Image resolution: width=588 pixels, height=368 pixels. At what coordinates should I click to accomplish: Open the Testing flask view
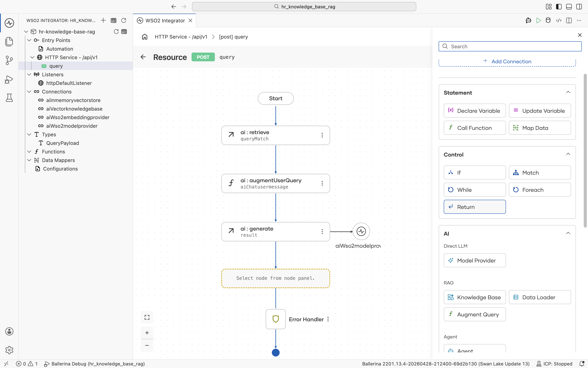coord(9,98)
